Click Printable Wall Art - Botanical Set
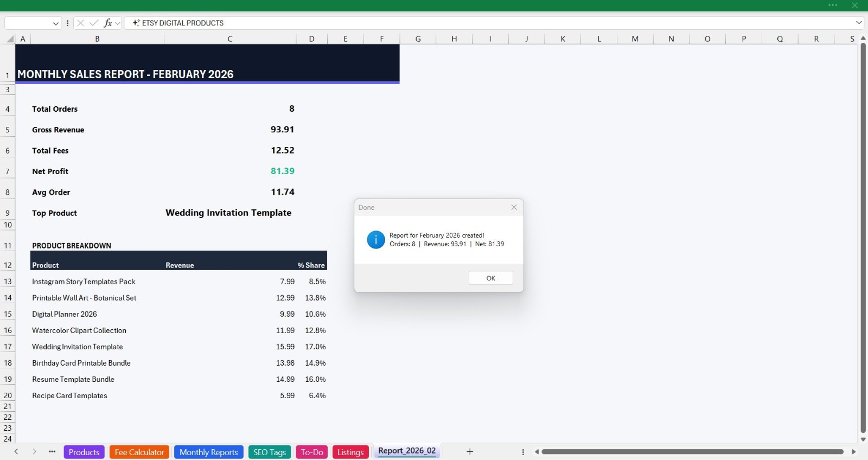Image resolution: width=868 pixels, height=460 pixels. point(84,298)
